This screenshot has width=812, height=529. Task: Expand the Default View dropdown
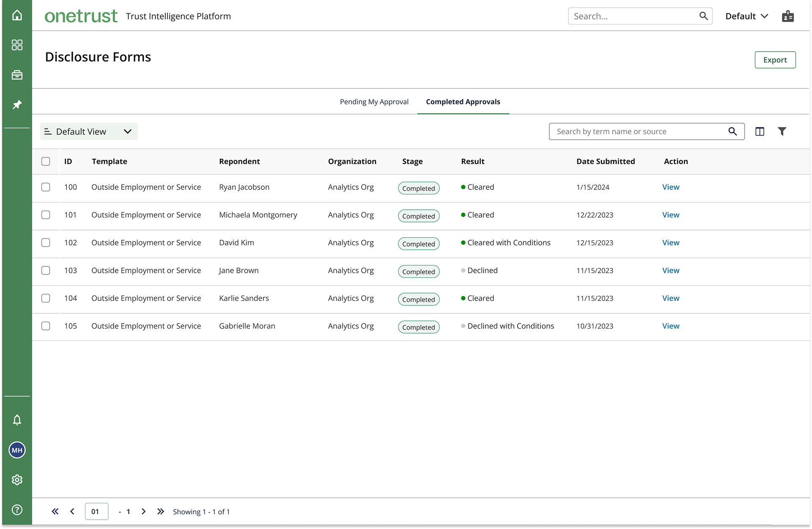[89, 132]
